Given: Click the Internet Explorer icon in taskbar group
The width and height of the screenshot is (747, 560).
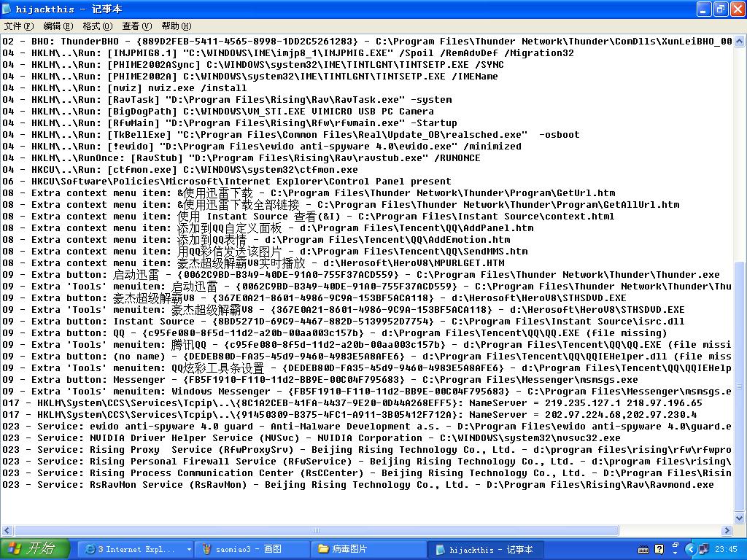Looking at the screenshot, I should point(90,550).
